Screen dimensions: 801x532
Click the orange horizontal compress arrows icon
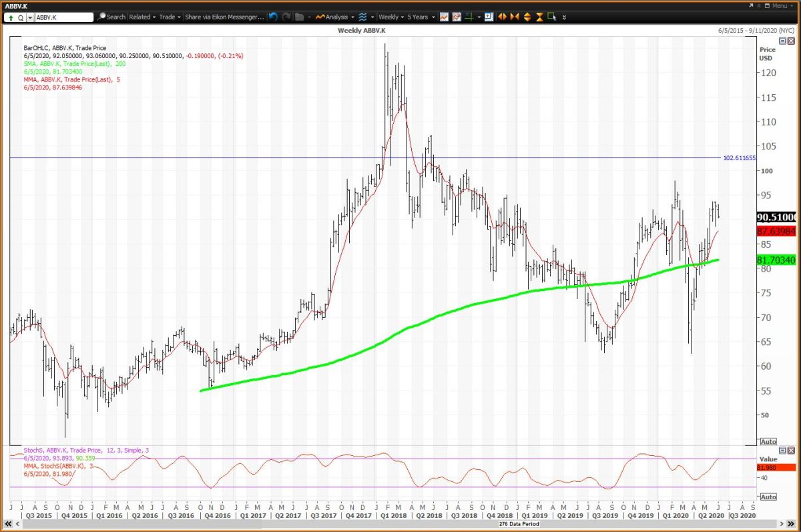(x=515, y=17)
